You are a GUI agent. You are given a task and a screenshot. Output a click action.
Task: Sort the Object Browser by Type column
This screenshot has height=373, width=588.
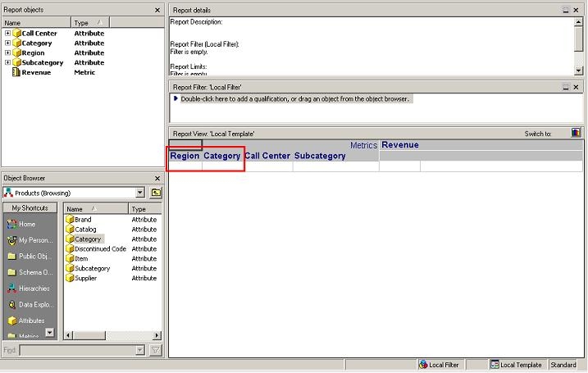[x=144, y=209]
